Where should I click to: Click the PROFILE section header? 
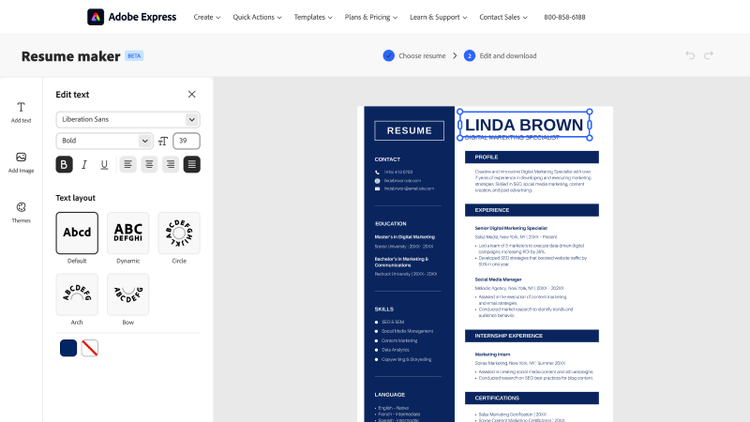pyautogui.click(x=532, y=157)
